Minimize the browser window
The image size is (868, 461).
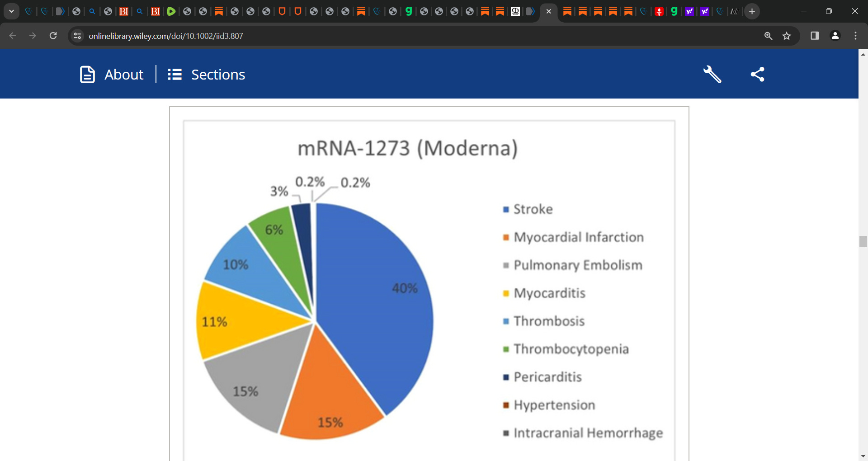point(803,11)
